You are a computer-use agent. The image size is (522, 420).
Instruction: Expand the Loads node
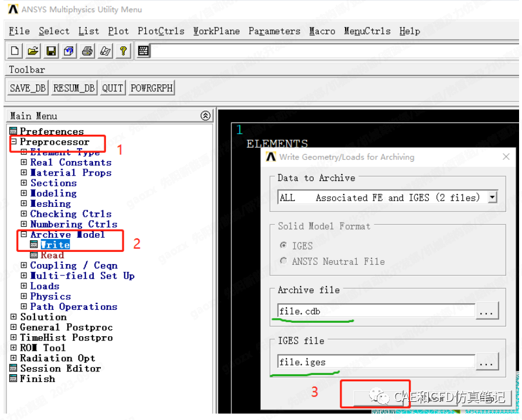pyautogui.click(x=23, y=286)
